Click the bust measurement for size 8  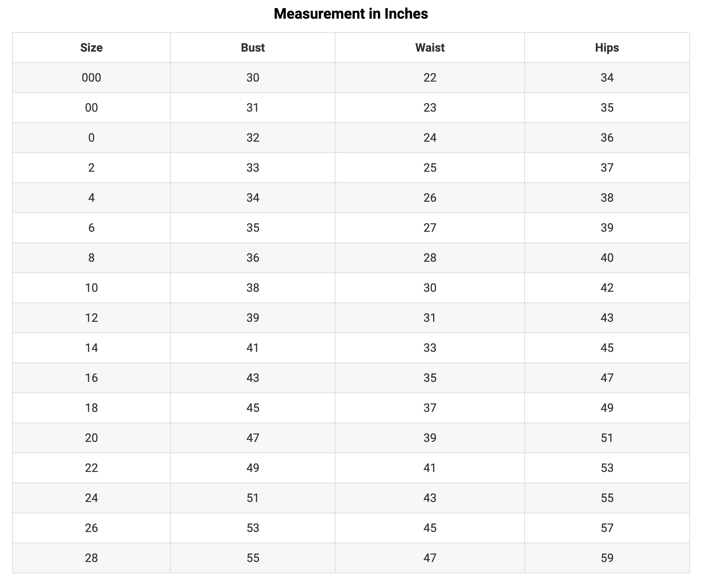pos(252,258)
